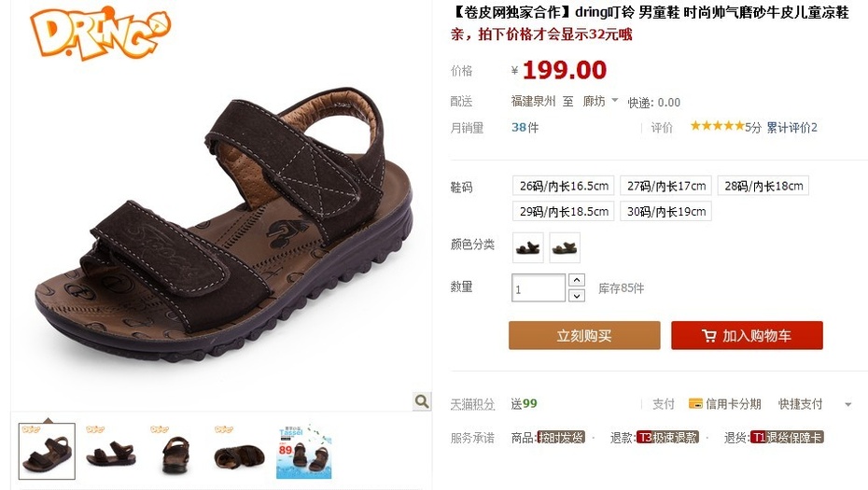The height and width of the screenshot is (490, 868).
Task: Pick the first color swatch sandal
Action: point(527,247)
